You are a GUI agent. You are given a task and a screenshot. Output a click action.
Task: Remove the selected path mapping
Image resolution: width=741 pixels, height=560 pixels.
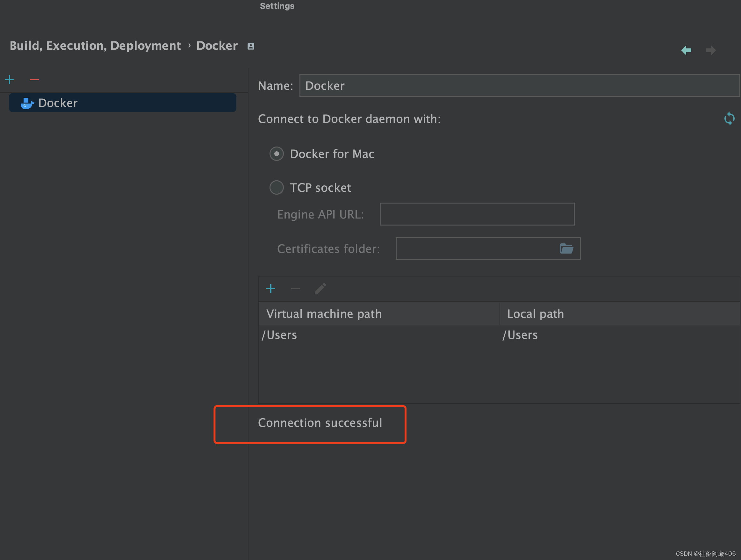295,288
